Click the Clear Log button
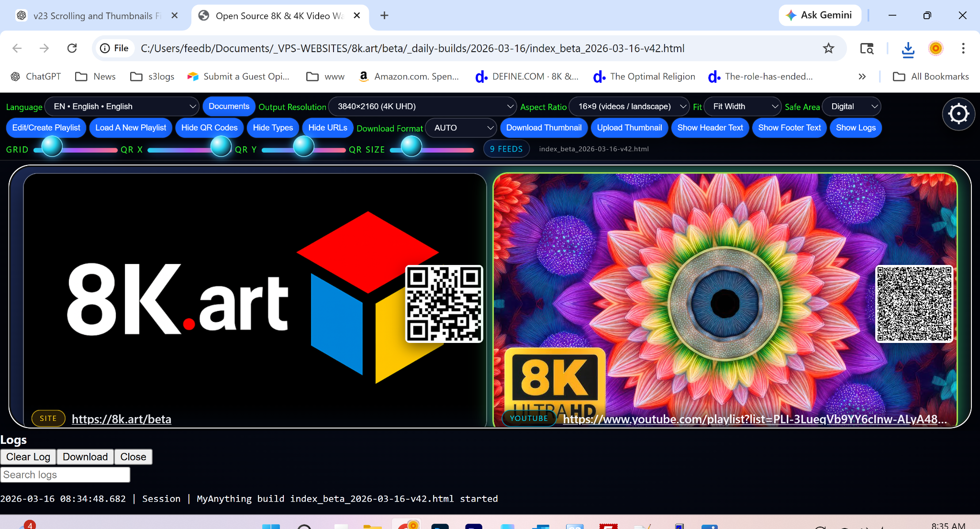Screen dimensions: 980x529 coord(28,457)
